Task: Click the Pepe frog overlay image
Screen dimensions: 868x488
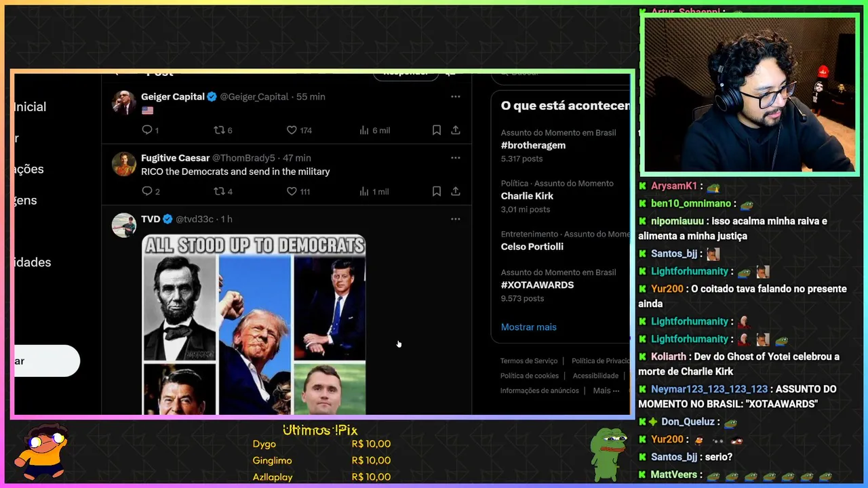Action: pyautogui.click(x=608, y=453)
